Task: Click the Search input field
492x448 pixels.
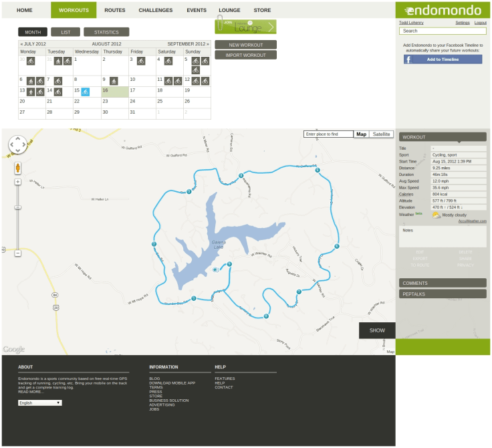Action: click(x=443, y=31)
